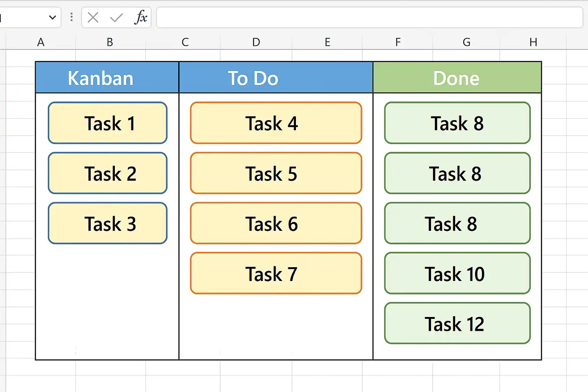Click the Task 10 card
The height and width of the screenshot is (392, 588).
pos(457,273)
